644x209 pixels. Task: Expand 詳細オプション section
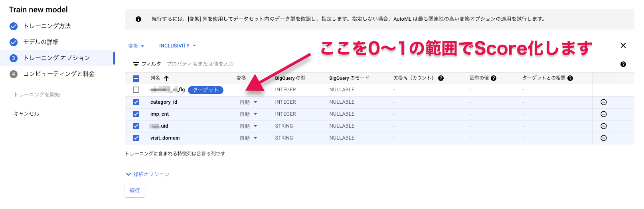point(148,174)
